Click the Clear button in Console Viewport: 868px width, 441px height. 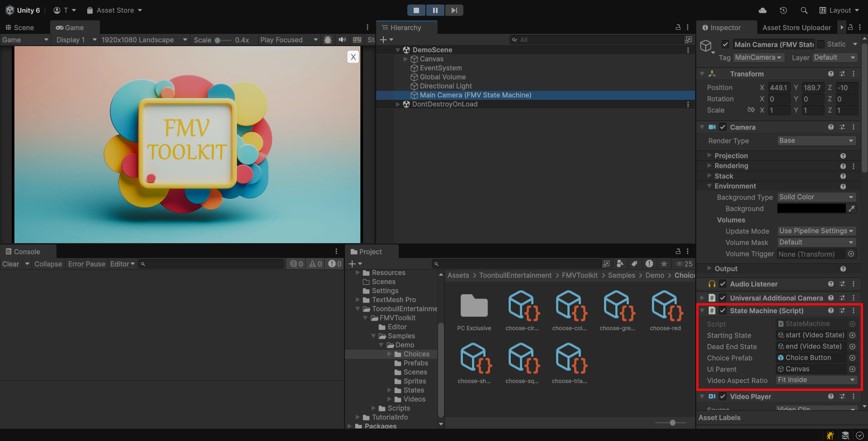[11, 264]
